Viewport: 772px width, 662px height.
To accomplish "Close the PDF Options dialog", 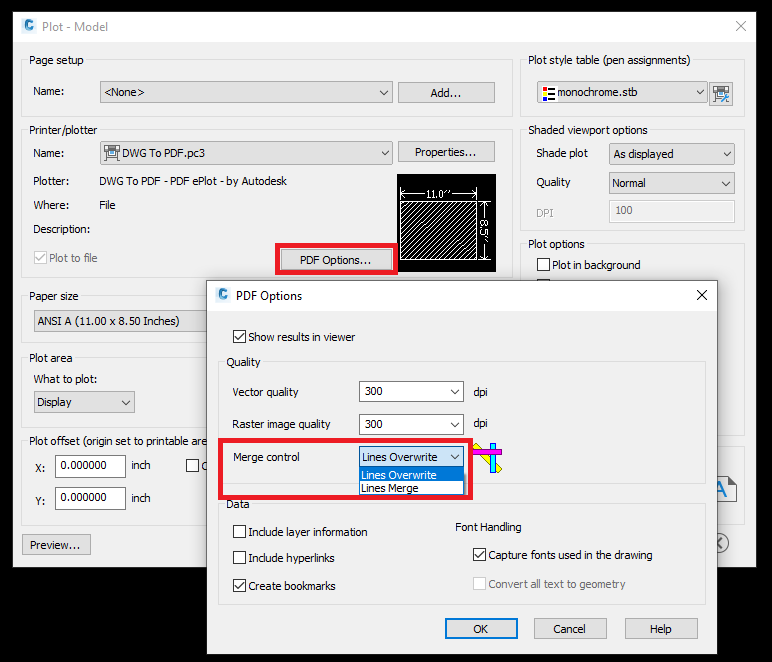I will tap(702, 295).
